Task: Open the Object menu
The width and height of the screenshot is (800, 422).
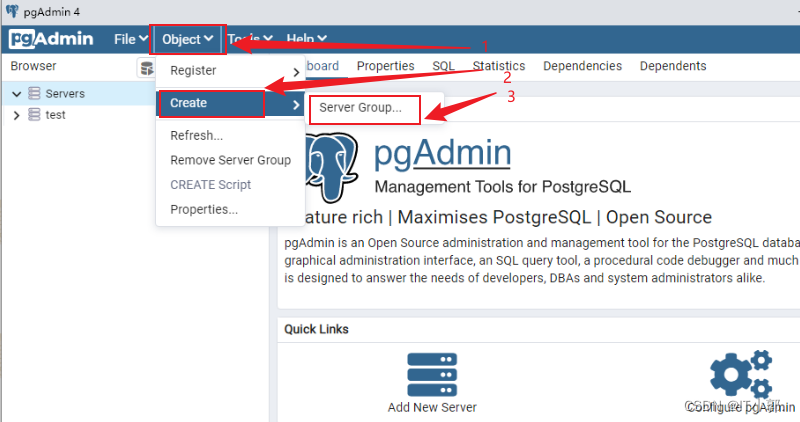Action: tap(187, 39)
